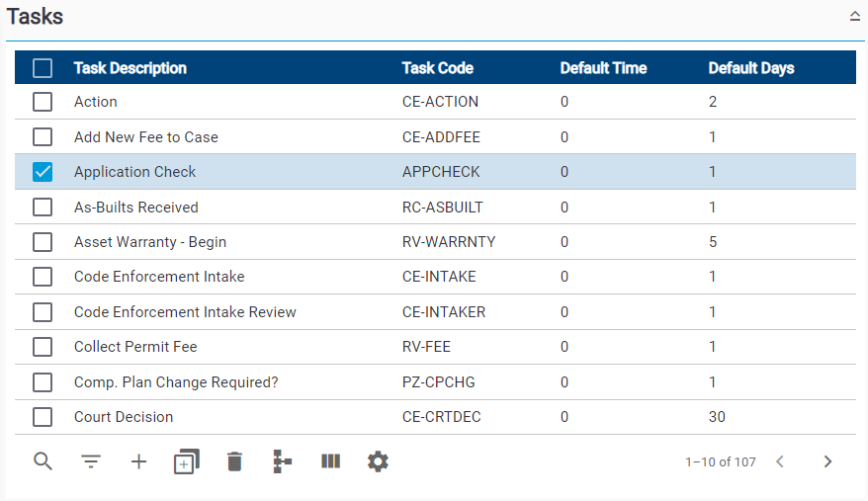This screenshot has width=868, height=501.
Task: Duplicate selected task with copy icon
Action: 187,461
